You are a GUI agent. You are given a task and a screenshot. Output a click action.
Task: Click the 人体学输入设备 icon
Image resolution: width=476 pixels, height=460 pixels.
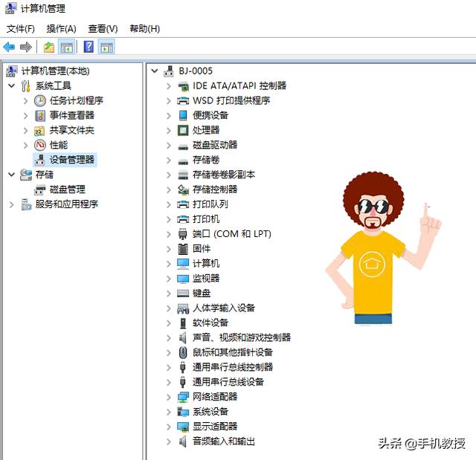(183, 308)
